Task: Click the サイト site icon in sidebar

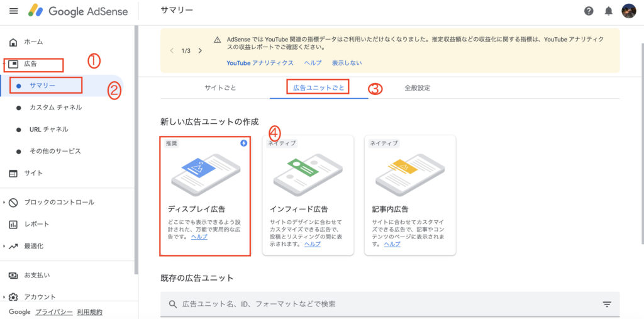Action: point(14,174)
